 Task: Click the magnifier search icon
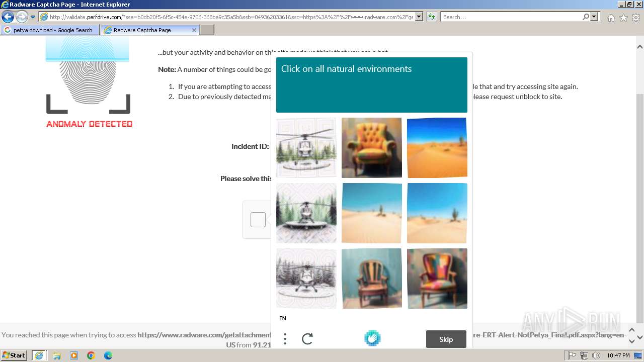(x=586, y=17)
